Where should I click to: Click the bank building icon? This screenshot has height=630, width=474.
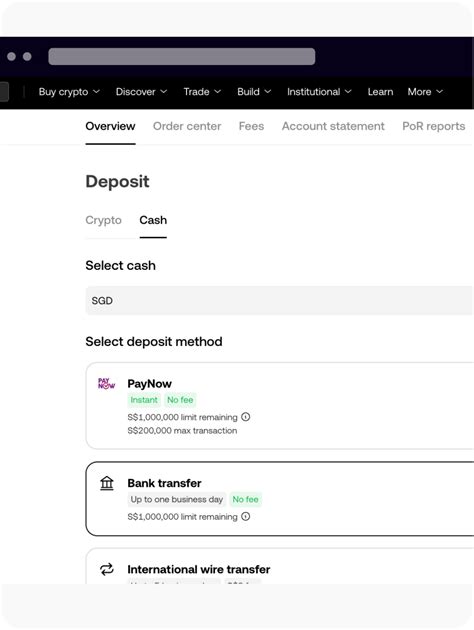pos(107,483)
